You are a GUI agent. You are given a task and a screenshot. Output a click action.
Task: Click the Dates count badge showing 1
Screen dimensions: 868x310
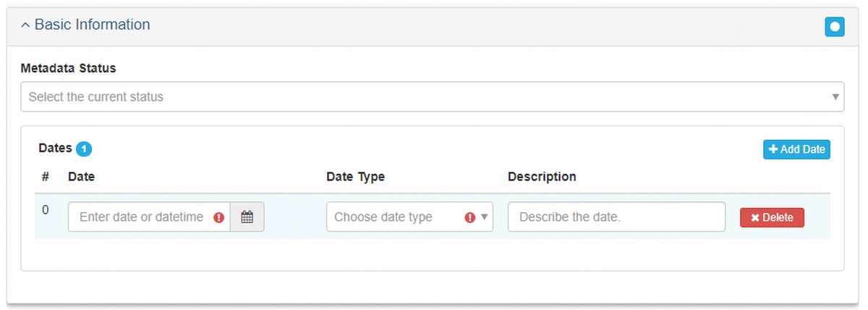click(84, 149)
